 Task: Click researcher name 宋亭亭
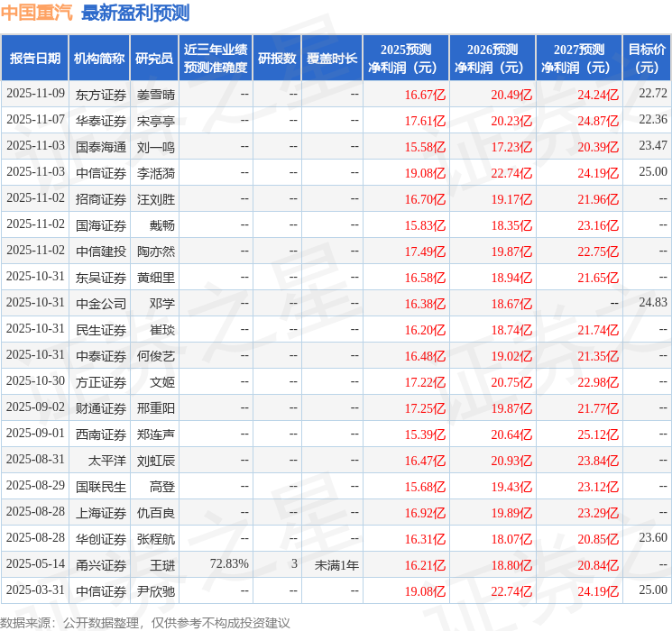point(156,121)
